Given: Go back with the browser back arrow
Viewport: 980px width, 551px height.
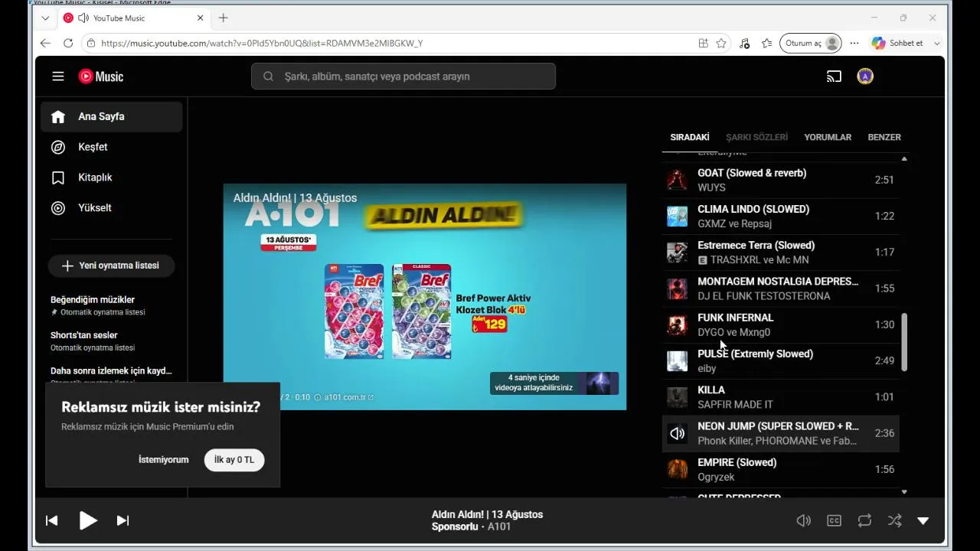Looking at the screenshot, I should 45,44.
